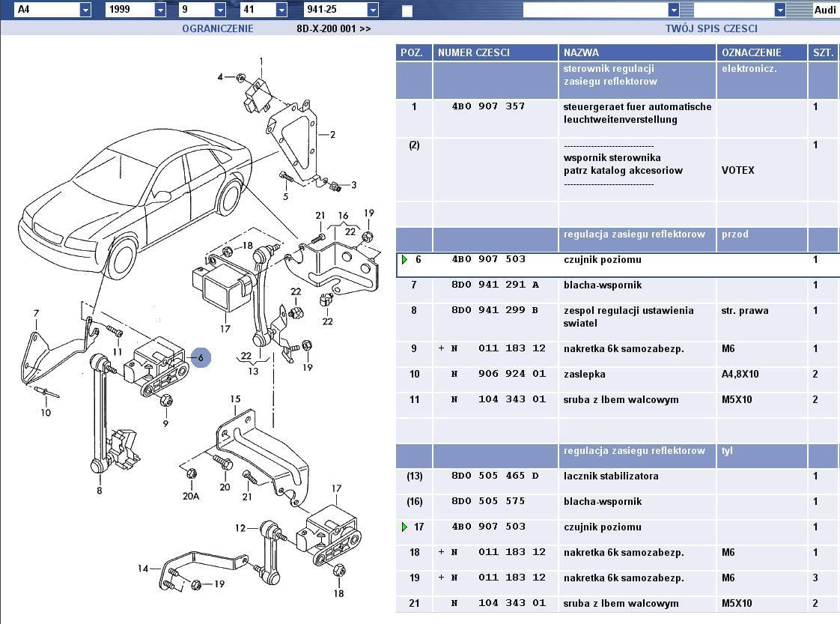Click the highlighted callout 6 in the diagram
The height and width of the screenshot is (624, 840).
[x=201, y=357]
